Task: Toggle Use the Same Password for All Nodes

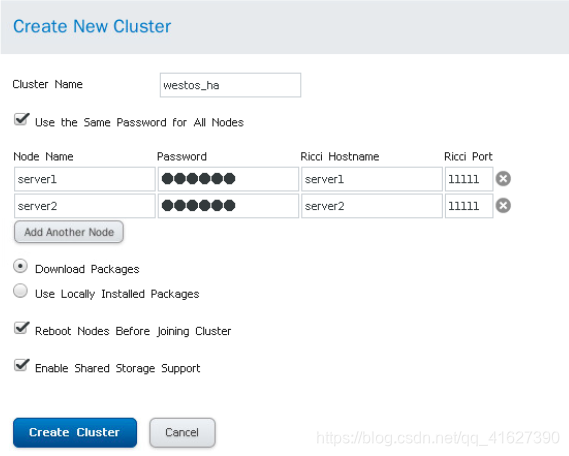Action: [21, 119]
